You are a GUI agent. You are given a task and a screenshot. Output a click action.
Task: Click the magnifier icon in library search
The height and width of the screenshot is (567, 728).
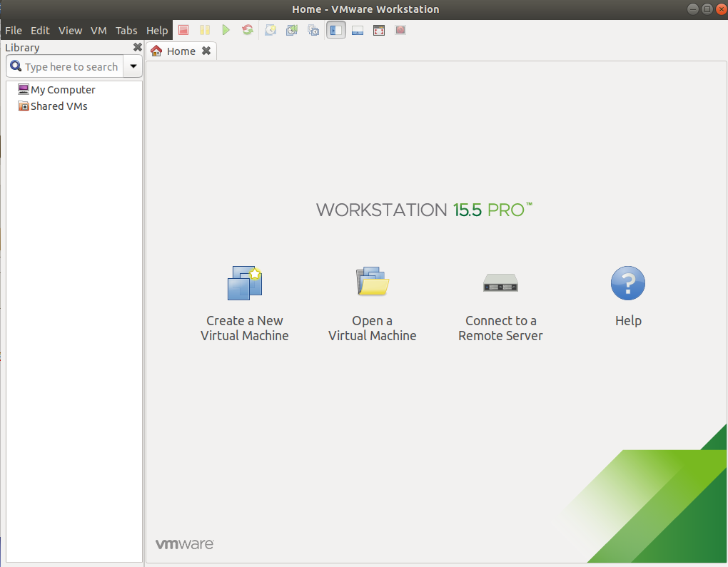coord(16,66)
